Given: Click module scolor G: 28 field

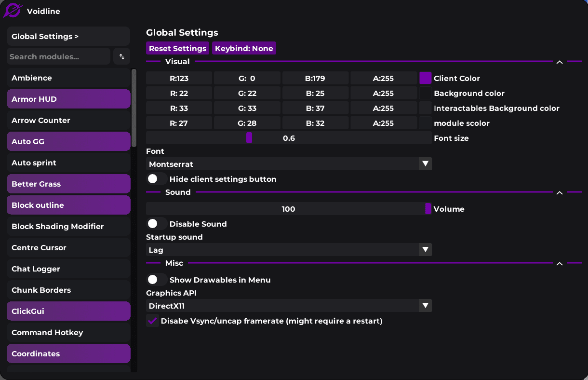Looking at the screenshot, I should click(x=247, y=123).
